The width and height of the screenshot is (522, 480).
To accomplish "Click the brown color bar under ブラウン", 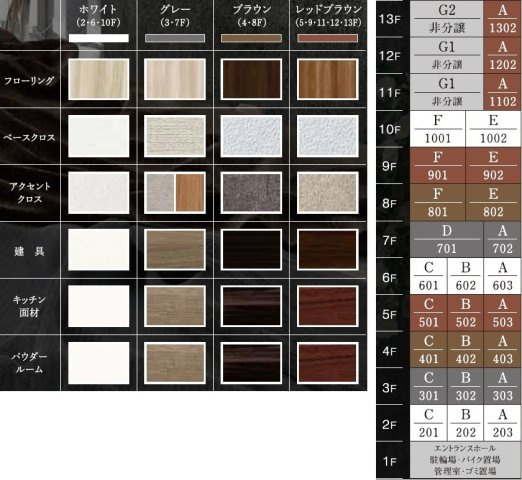I will pyautogui.click(x=251, y=38).
